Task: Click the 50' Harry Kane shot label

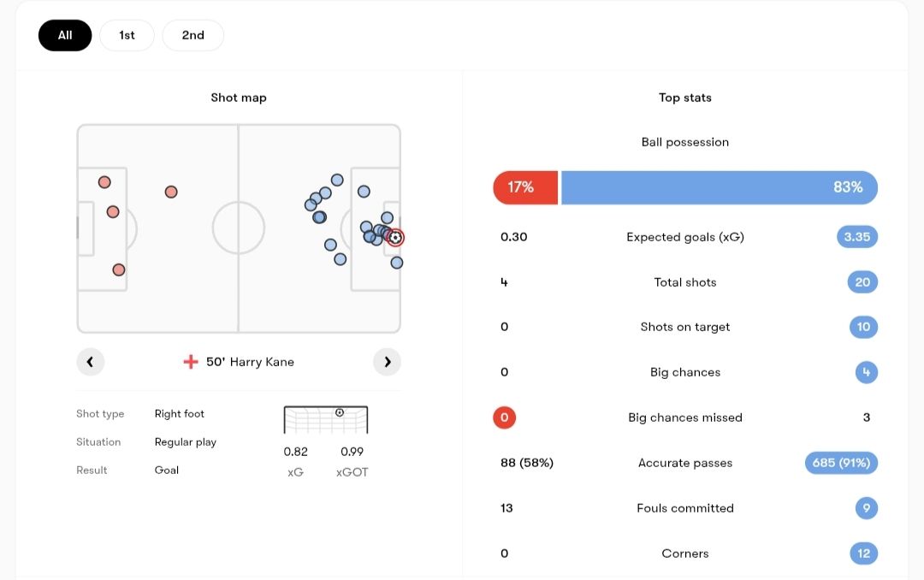Action: (250, 362)
